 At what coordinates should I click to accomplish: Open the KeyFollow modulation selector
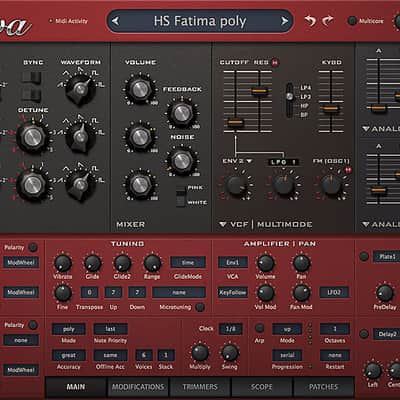click(233, 292)
